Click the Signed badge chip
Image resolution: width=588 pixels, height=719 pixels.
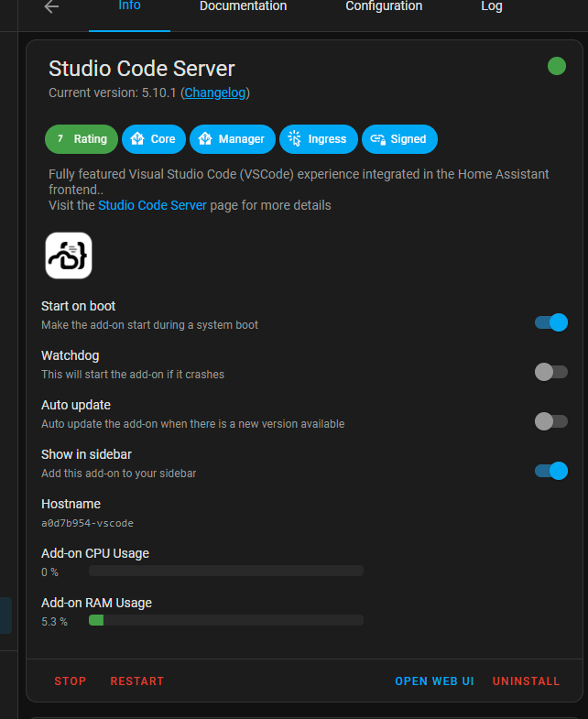(x=399, y=139)
